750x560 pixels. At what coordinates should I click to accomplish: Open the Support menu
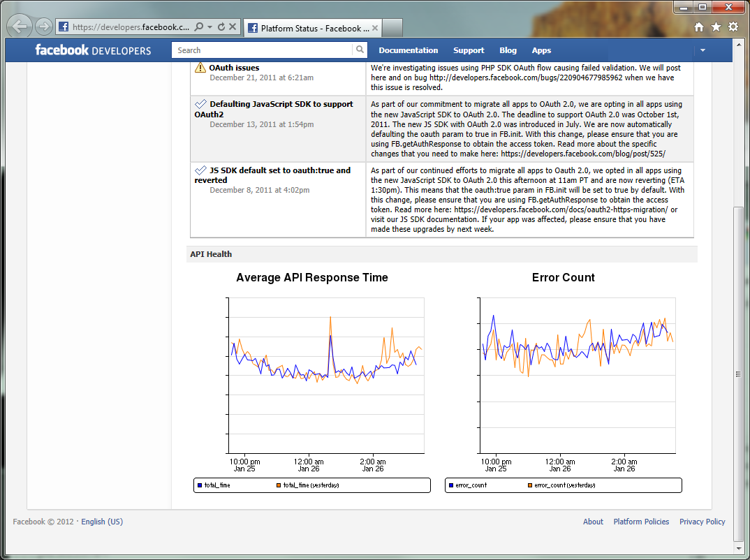click(x=469, y=50)
